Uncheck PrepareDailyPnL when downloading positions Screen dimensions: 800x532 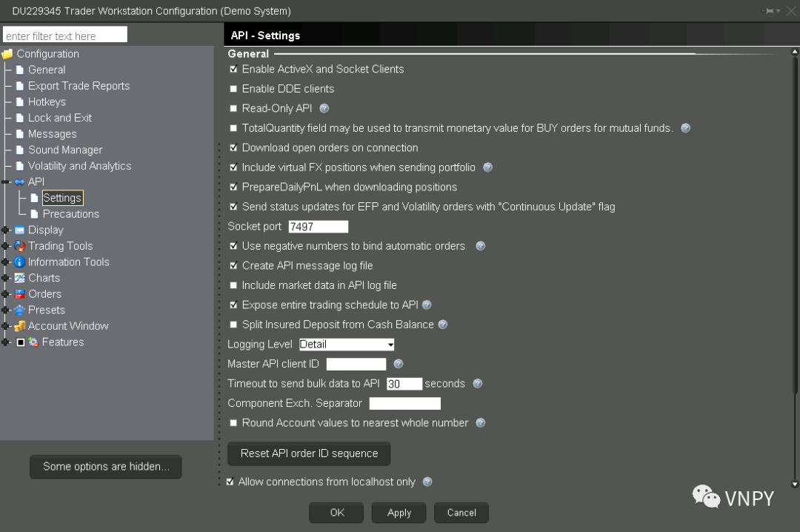[x=233, y=187]
